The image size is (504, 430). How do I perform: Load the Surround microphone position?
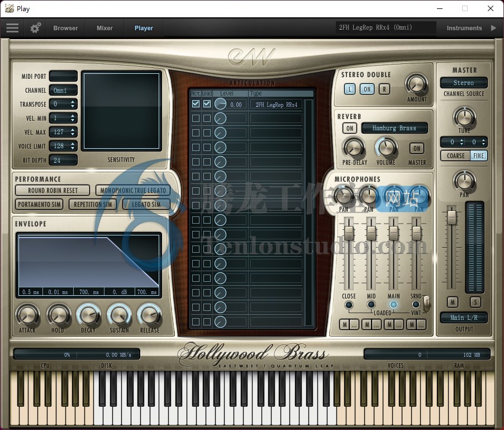416,304
